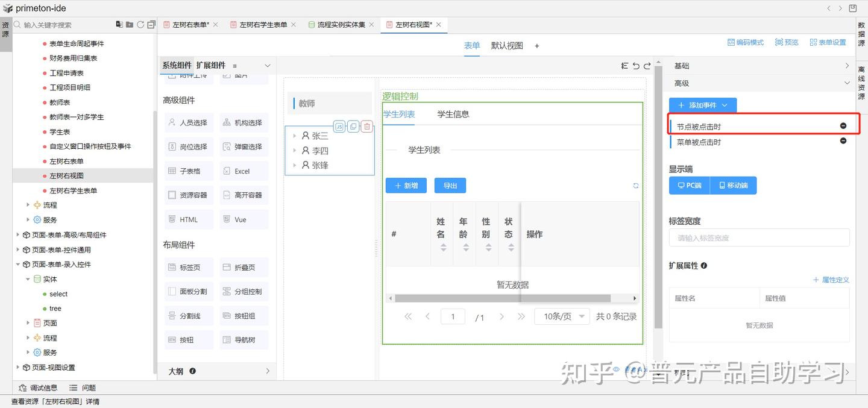This screenshot has height=408, width=868.
Task: Click the 新增 button in the student list
Action: (x=406, y=185)
